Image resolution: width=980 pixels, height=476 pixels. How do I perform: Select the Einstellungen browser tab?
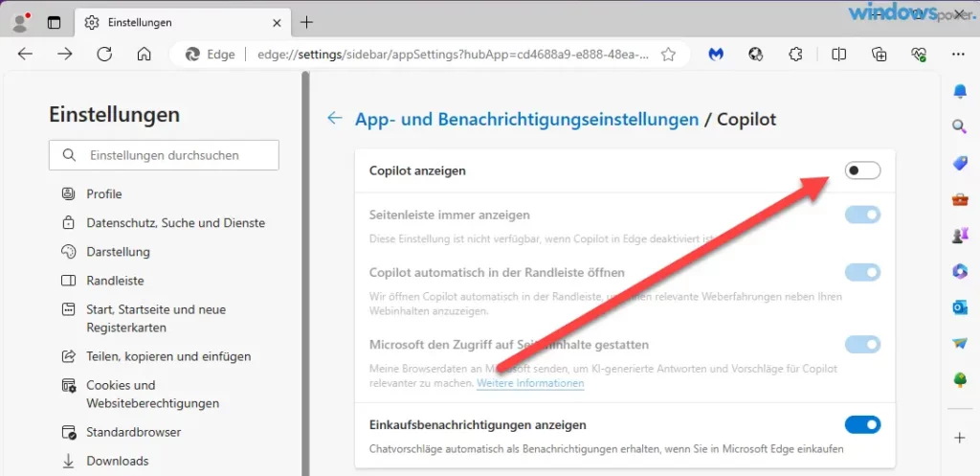(181, 23)
